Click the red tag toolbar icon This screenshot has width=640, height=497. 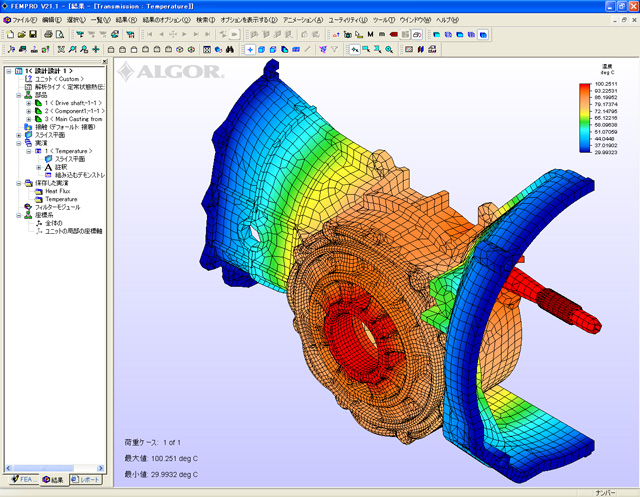coord(393,35)
